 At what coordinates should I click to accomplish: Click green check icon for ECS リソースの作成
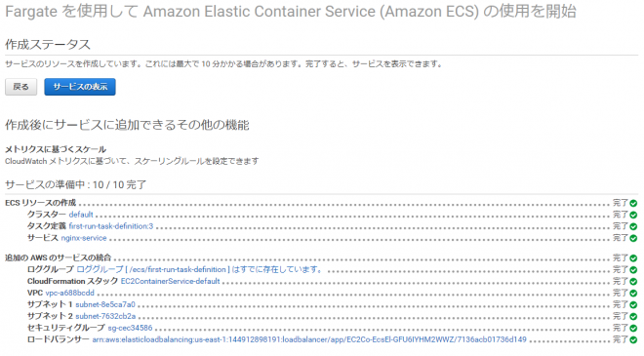tap(633, 203)
